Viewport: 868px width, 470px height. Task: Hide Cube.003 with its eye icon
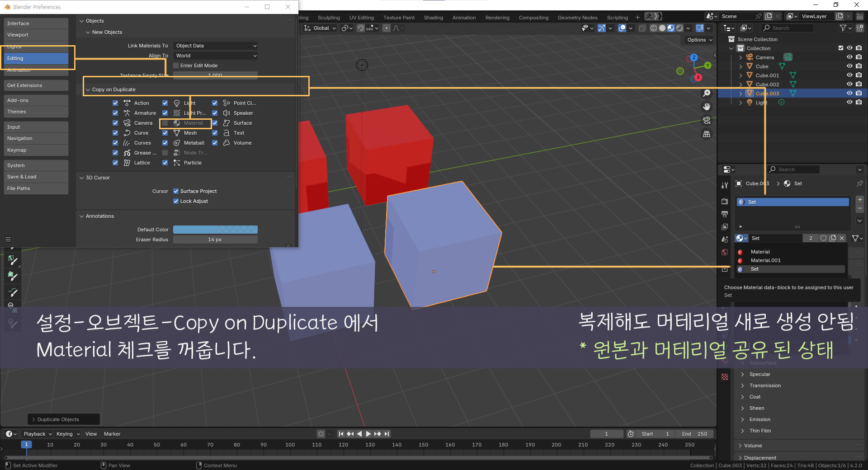[x=849, y=93]
